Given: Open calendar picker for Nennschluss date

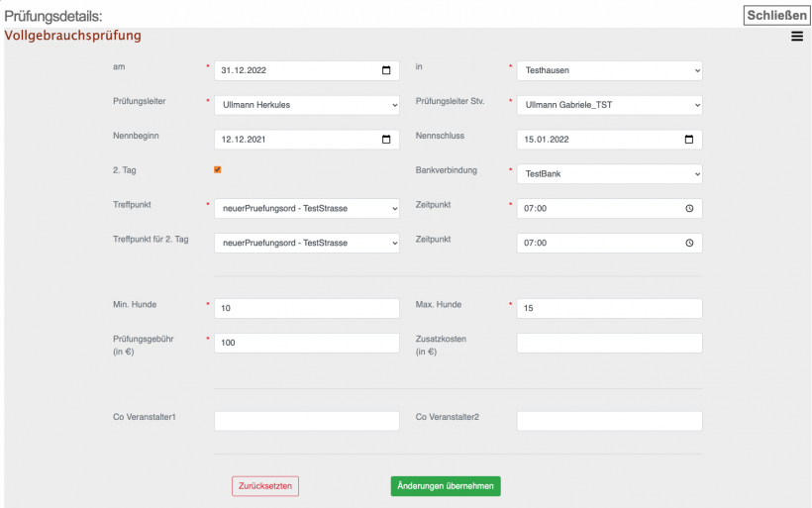Looking at the screenshot, I should click(x=689, y=140).
